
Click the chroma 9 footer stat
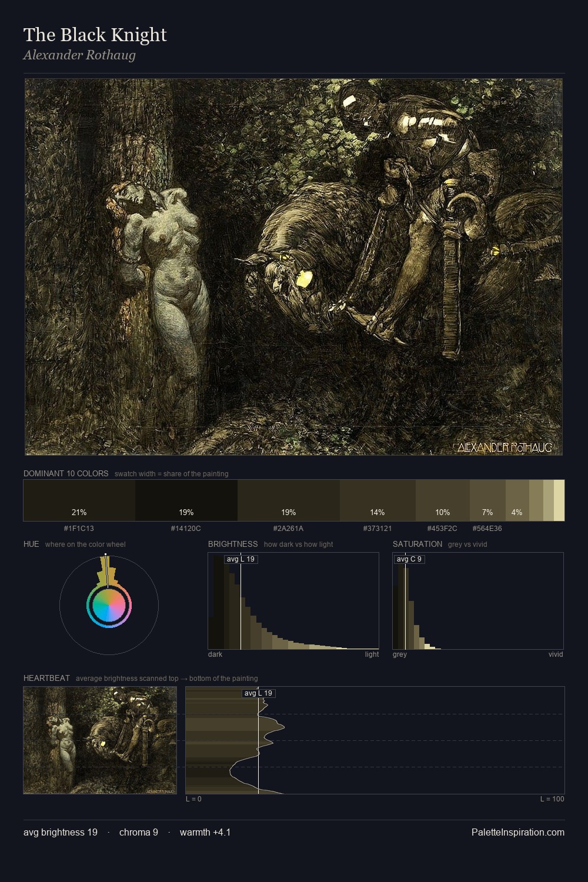tap(139, 833)
